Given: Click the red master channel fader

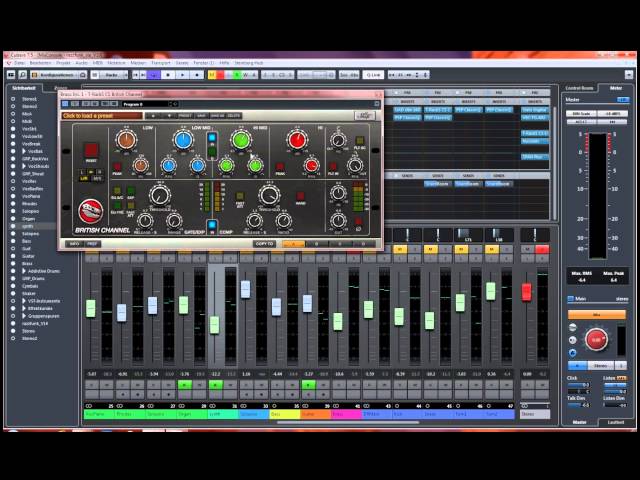Looking at the screenshot, I should tap(527, 292).
